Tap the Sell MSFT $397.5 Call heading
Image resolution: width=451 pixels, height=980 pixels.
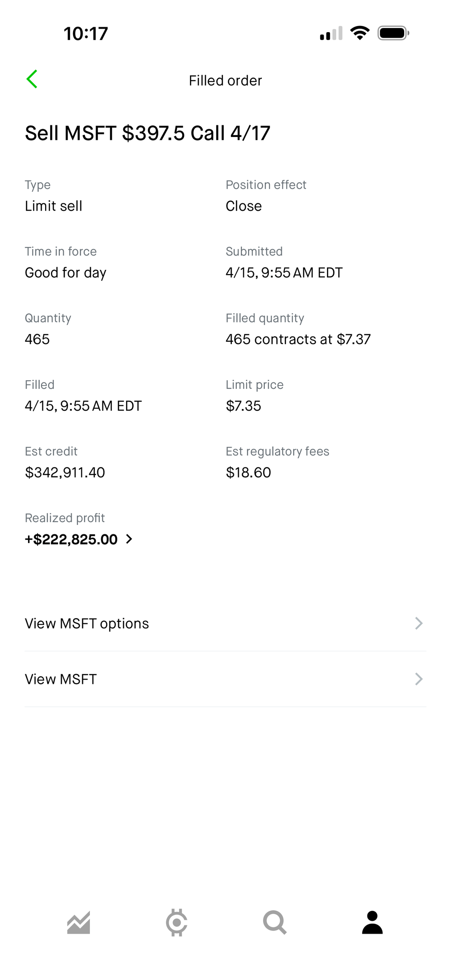coord(147,133)
